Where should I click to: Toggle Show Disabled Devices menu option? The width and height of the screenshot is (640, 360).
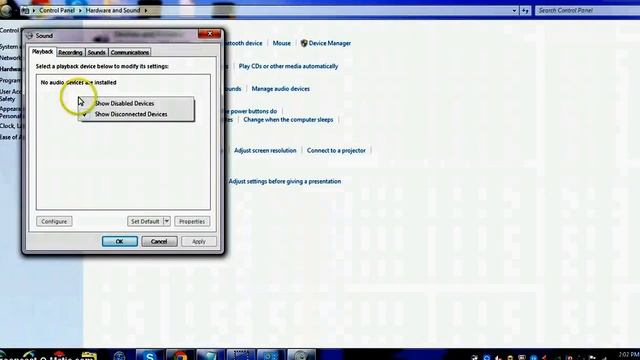pos(136,104)
